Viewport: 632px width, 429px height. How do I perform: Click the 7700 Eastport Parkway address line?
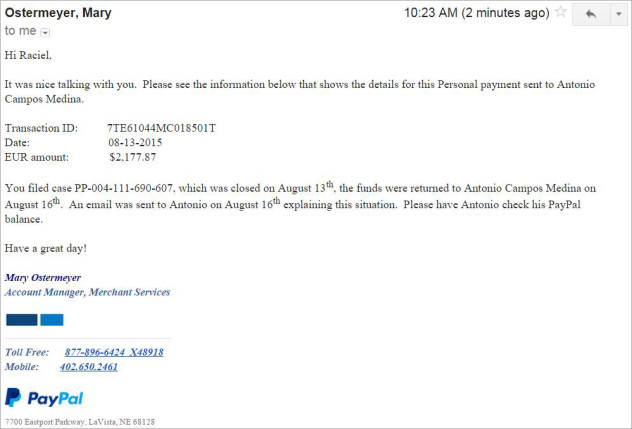[80, 422]
